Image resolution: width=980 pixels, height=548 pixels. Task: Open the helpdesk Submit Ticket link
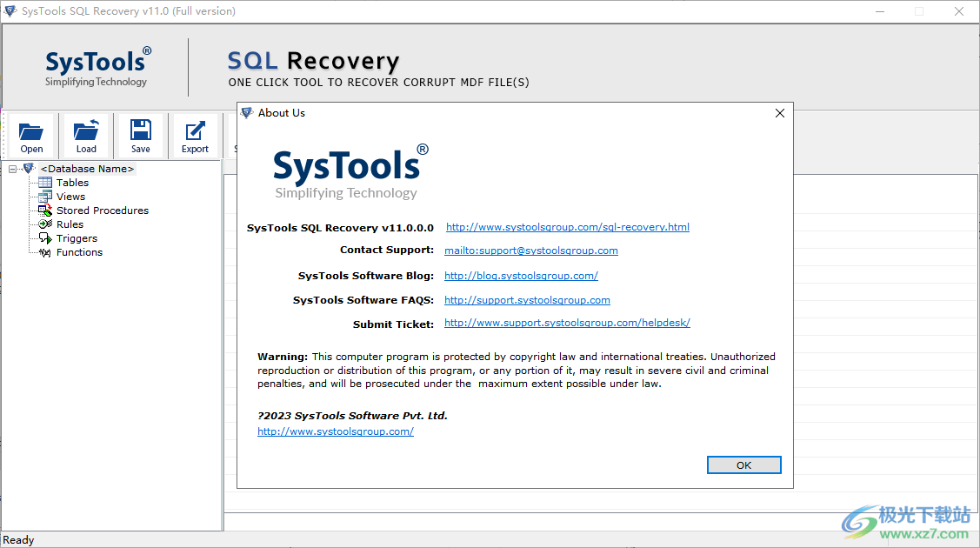(567, 323)
